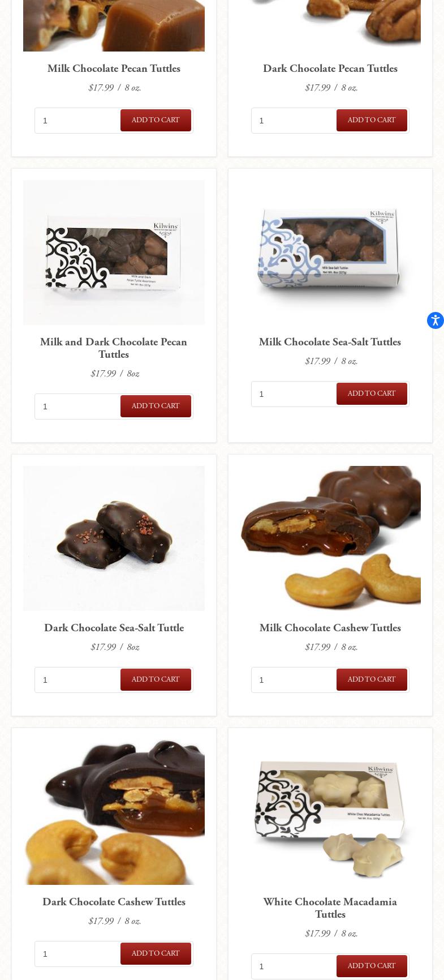Add Dark Chocolate Pecan Tuttles to cart
Viewport: 444px width, 980px height.
(372, 120)
